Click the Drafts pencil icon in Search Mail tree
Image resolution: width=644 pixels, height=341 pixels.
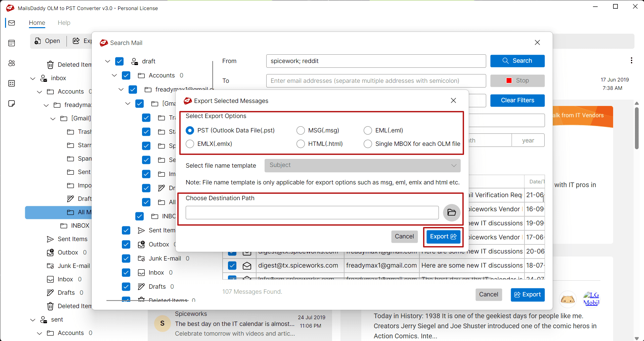[x=141, y=287]
